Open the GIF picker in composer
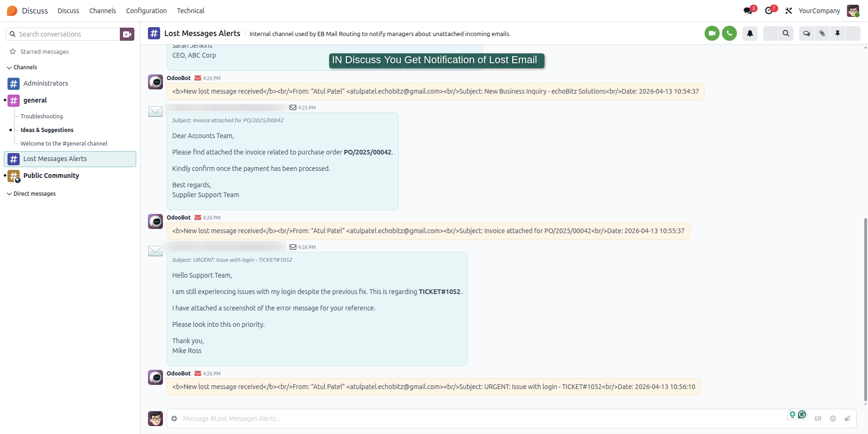Screen dimensions: 868x434 [818, 419]
